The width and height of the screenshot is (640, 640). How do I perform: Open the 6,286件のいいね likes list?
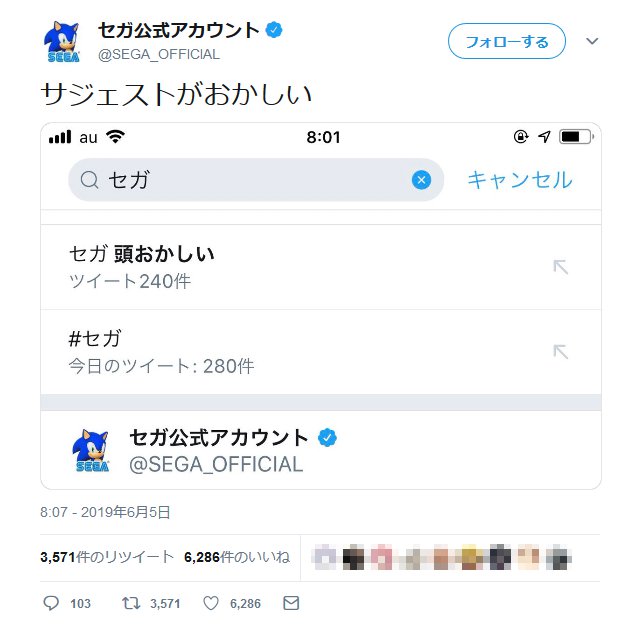[x=237, y=557]
